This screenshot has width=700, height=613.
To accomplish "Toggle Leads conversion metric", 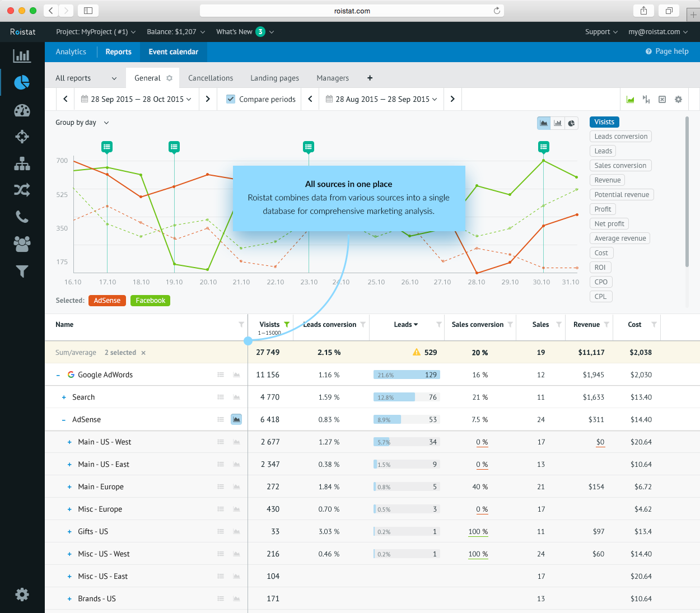I will [x=621, y=137].
